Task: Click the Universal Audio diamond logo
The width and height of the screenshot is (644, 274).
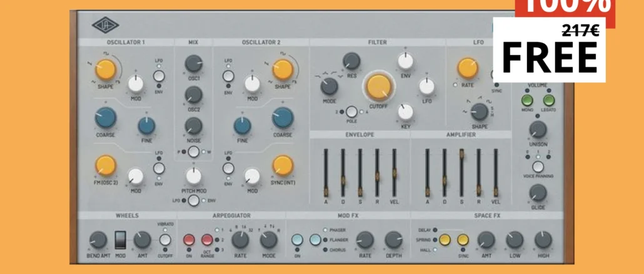Action: pyautogui.click(x=106, y=26)
